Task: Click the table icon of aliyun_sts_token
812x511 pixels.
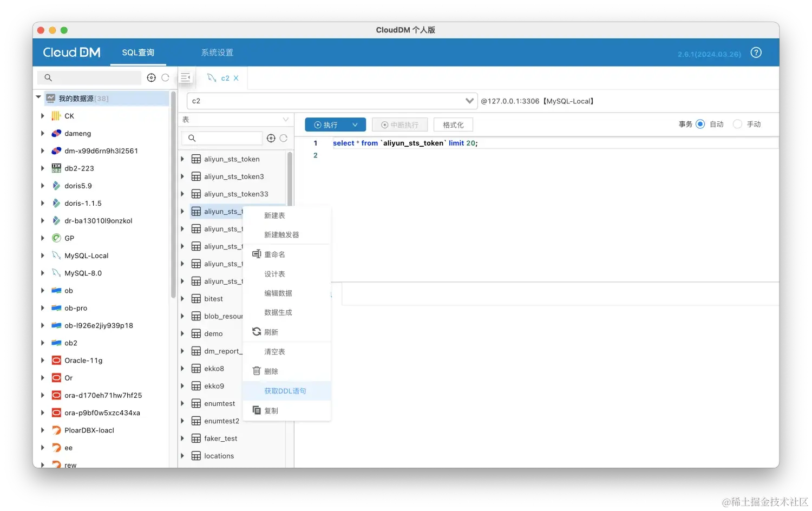Action: coord(196,159)
